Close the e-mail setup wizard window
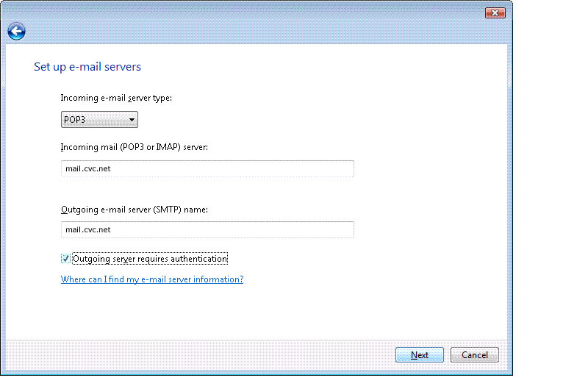This screenshot has height=386, width=588. (x=495, y=13)
